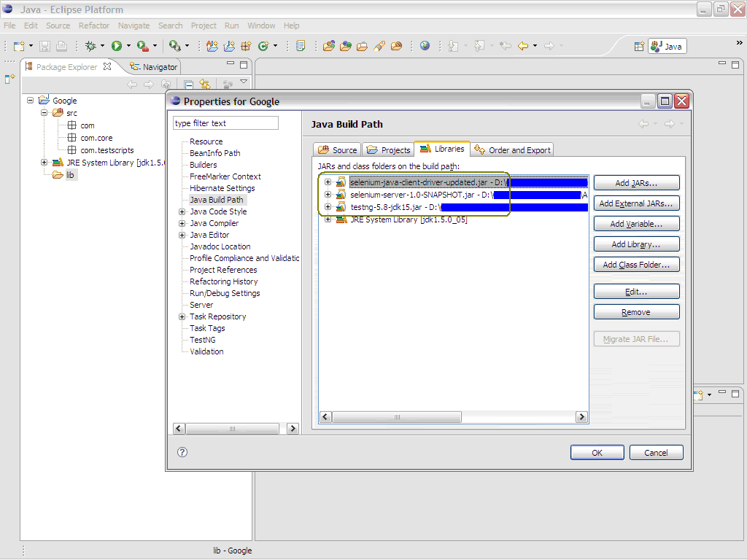
Task: Click back arrow in Java Build Path header
Action: coord(643,124)
